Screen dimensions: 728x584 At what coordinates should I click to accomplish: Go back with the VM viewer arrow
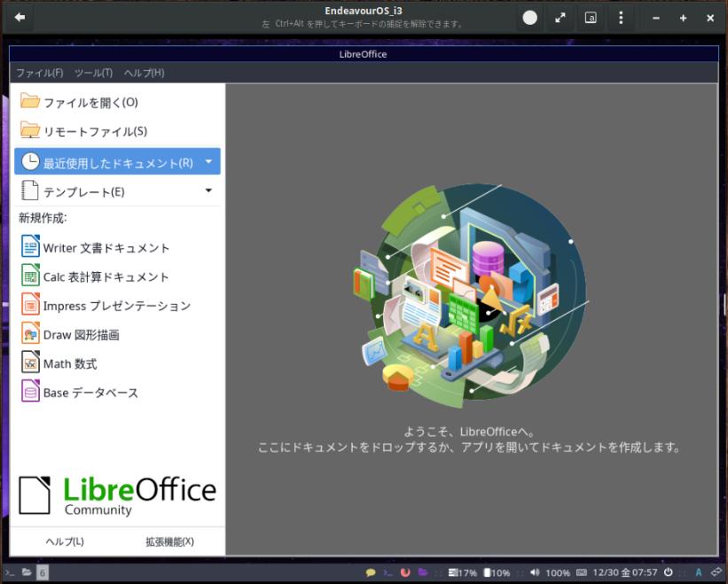click(x=20, y=17)
